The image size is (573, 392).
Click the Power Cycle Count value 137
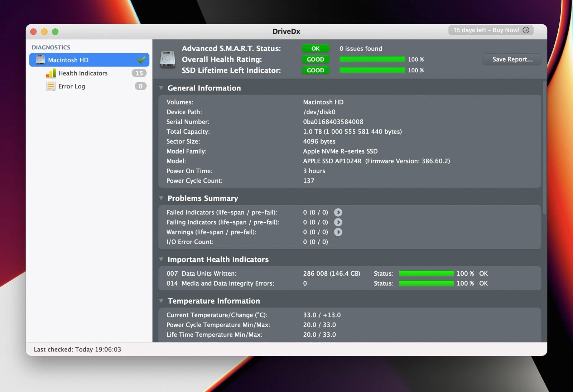point(309,181)
